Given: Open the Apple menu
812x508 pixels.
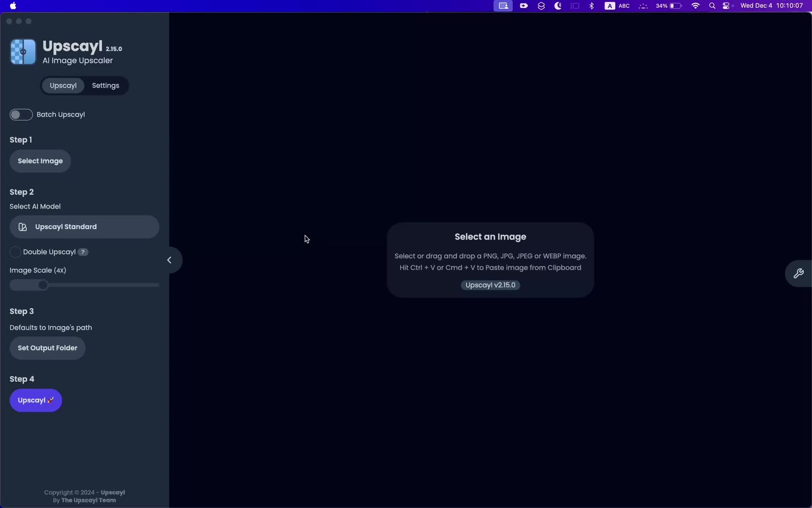Looking at the screenshot, I should 13,6.
